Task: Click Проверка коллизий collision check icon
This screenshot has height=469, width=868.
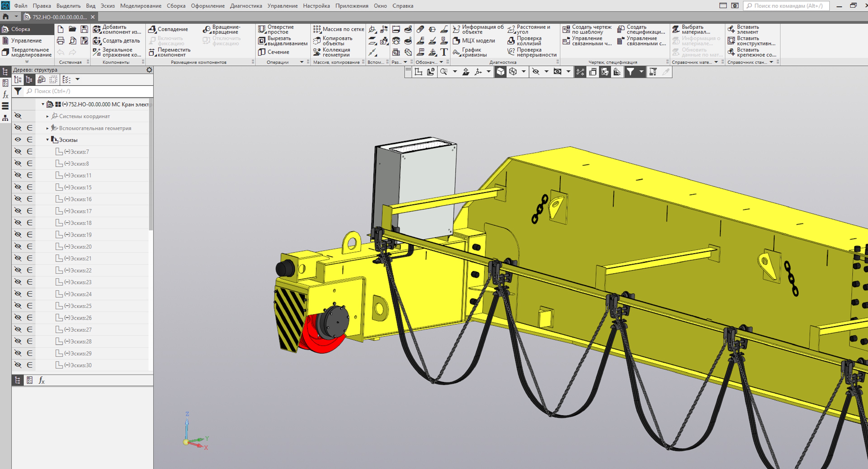Action: coord(511,41)
